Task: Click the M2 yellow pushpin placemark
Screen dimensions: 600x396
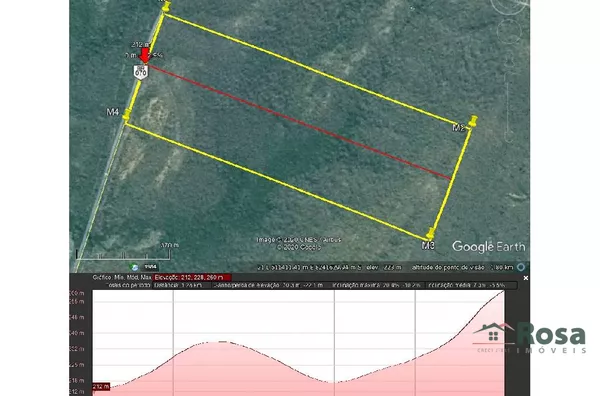Action: click(x=473, y=121)
